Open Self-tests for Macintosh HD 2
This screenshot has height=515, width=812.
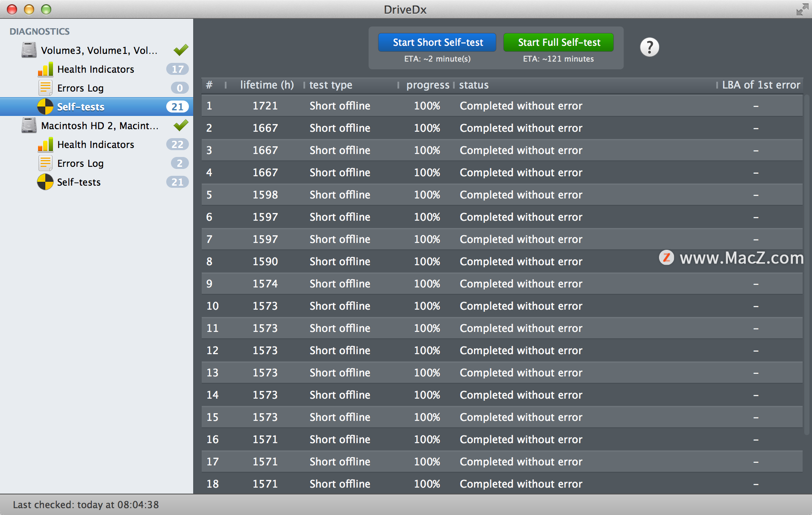[97, 182]
